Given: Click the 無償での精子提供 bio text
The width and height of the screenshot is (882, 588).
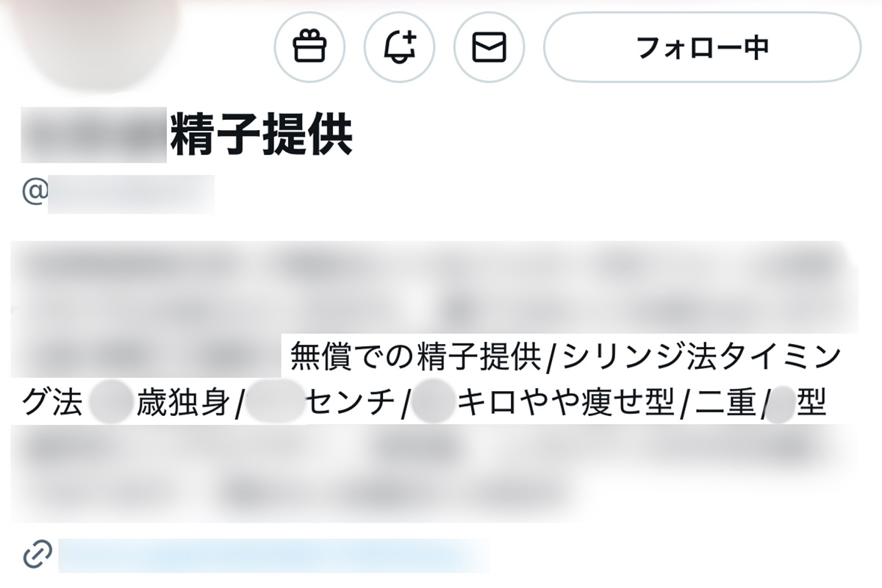Looking at the screenshot, I should (x=415, y=358).
